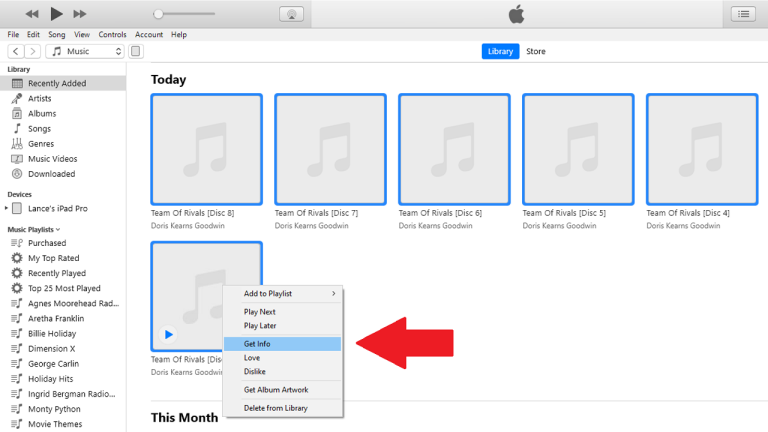Open the Music media type dropdown
This screenshot has width=768, height=432.
point(85,51)
